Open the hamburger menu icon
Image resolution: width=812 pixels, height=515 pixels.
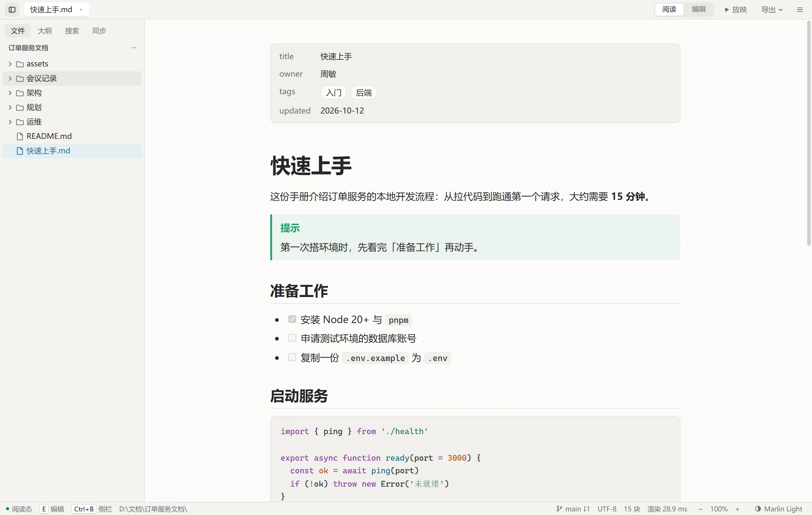point(800,9)
